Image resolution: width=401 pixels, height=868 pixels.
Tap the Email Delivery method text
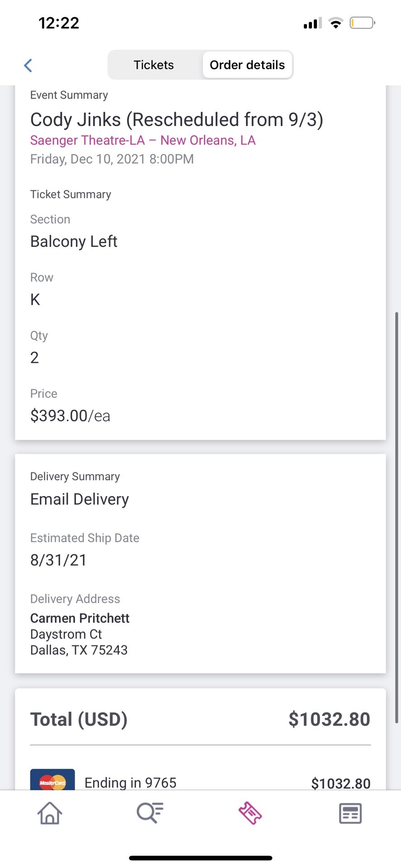[80, 499]
